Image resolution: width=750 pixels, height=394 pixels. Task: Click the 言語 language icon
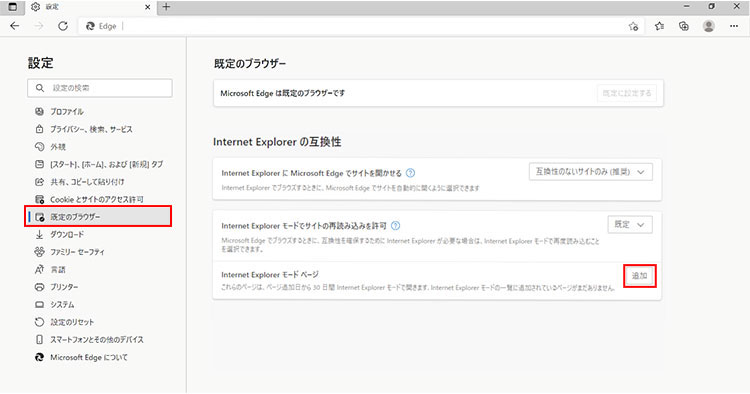40,270
